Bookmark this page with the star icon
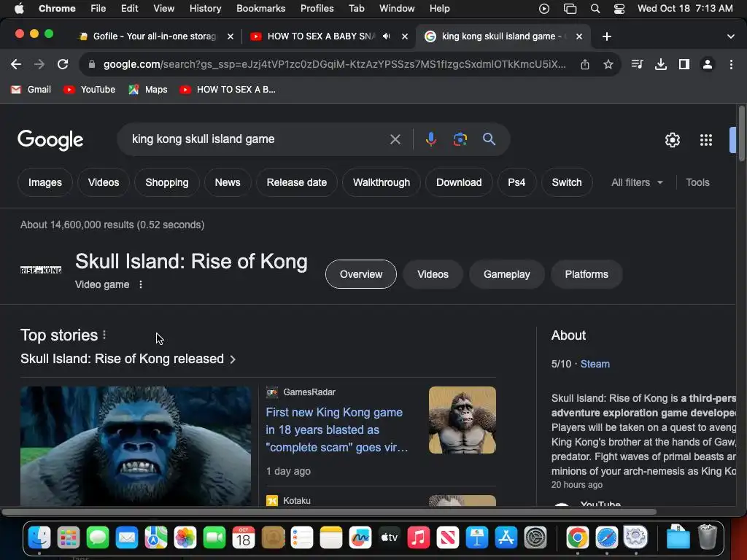The height and width of the screenshot is (560, 747). click(x=608, y=64)
